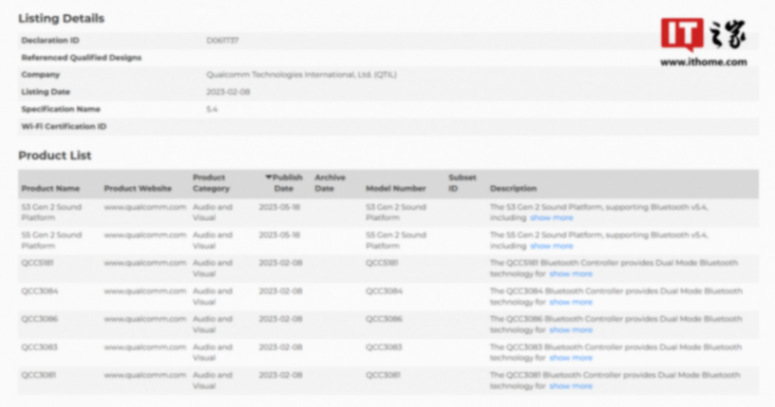775x407 pixels.
Task: Expand 'show more' for S5 Gen 2 Sound Platform
Action: click(x=552, y=246)
